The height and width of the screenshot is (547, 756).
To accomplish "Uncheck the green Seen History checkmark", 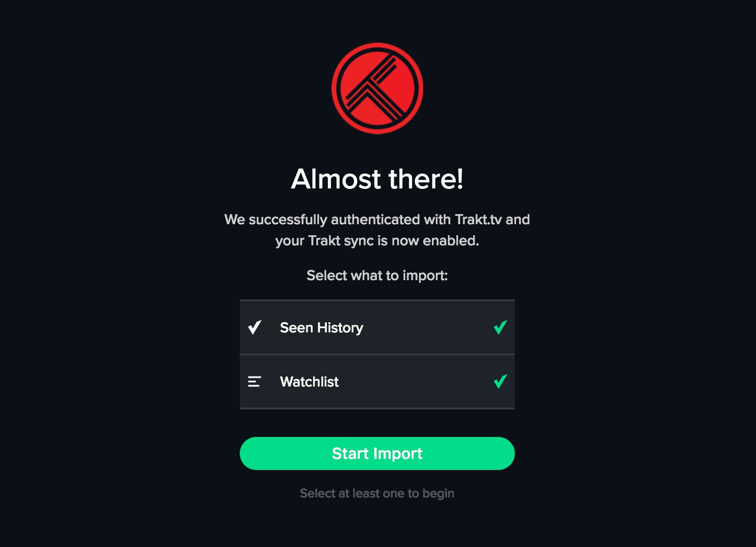I will (500, 327).
